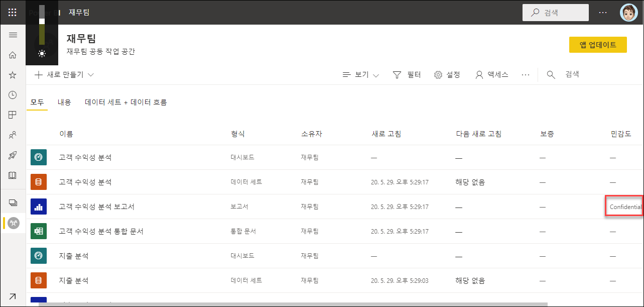Image resolution: width=644 pixels, height=307 pixels.
Task: Open workspace 설정 settings
Action: [x=447, y=74]
